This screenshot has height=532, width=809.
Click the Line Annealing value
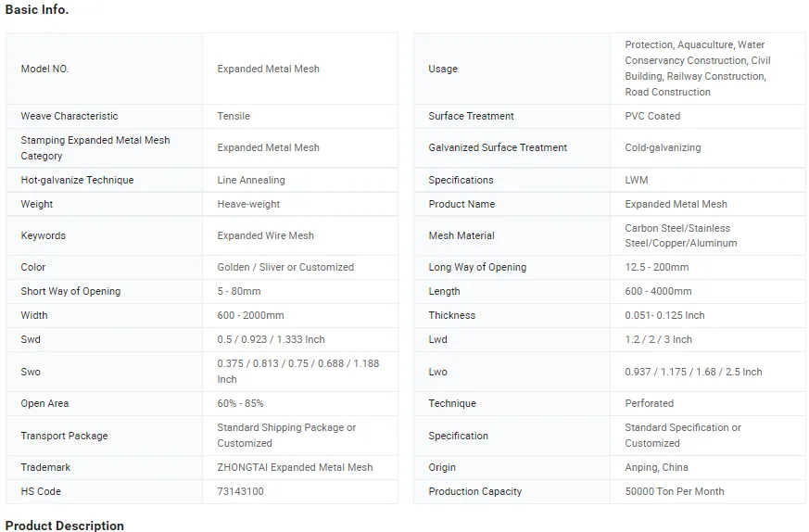(251, 180)
